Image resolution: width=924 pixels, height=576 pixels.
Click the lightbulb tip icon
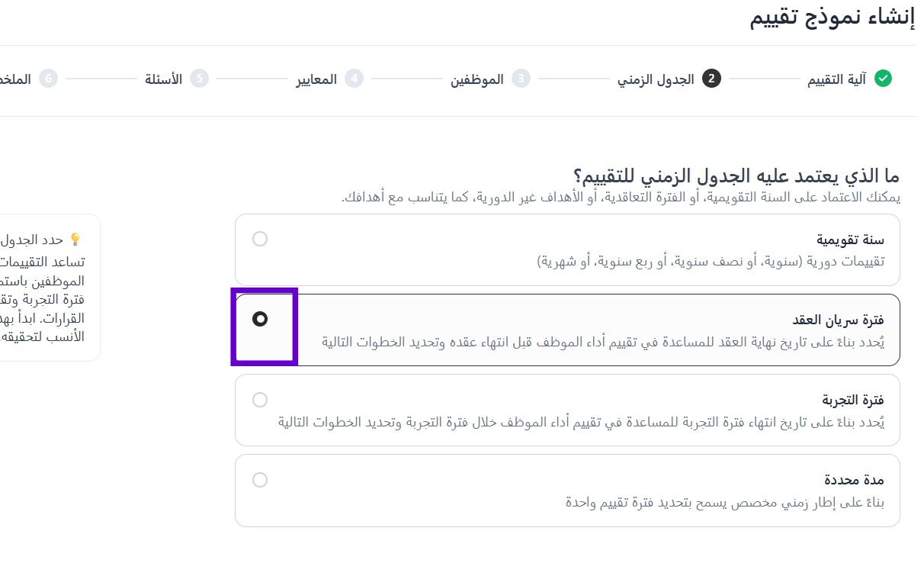[75, 240]
